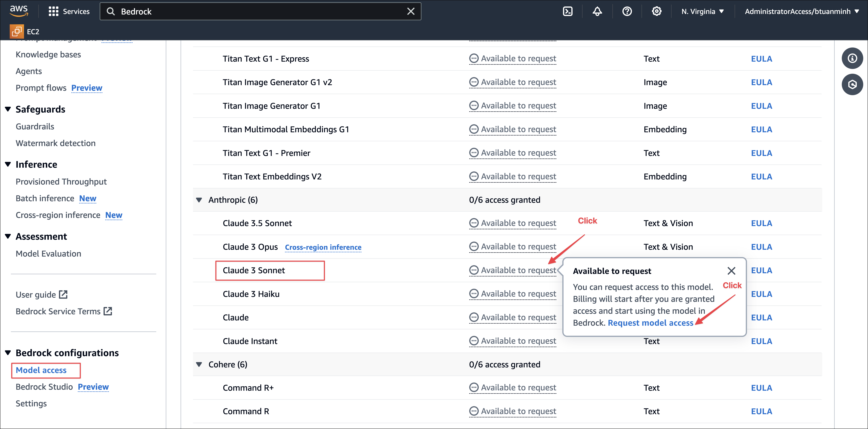Open the notifications bell
The image size is (868, 429).
click(597, 11)
